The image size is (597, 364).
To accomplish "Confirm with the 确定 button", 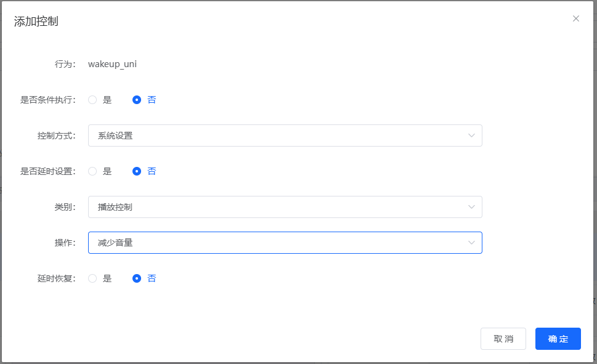I will click(x=558, y=339).
